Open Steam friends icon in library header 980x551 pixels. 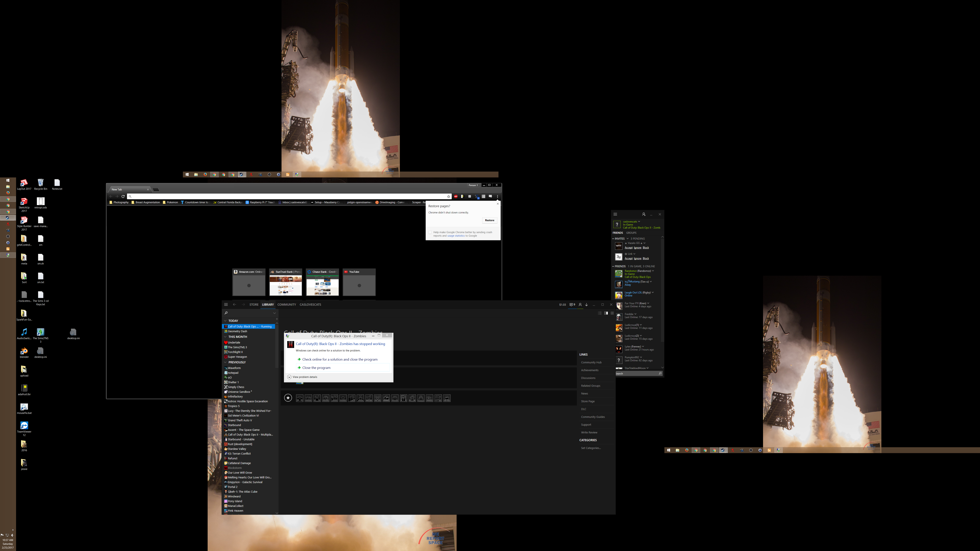pyautogui.click(x=580, y=305)
